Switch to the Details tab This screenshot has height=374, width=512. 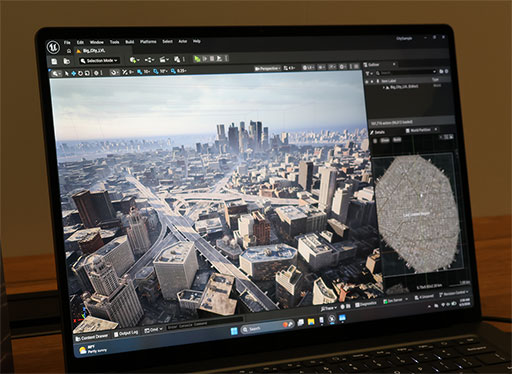click(x=378, y=133)
